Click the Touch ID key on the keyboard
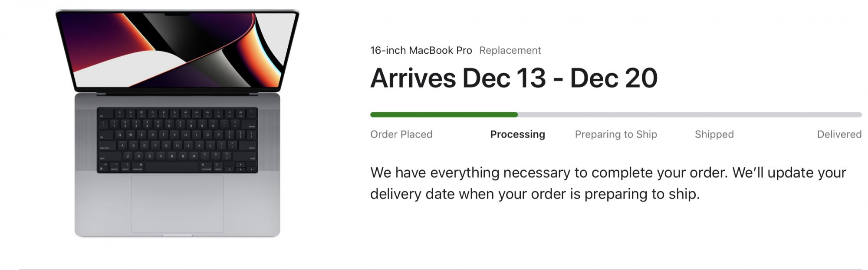Viewport: 868px width, 270px height. click(251, 113)
